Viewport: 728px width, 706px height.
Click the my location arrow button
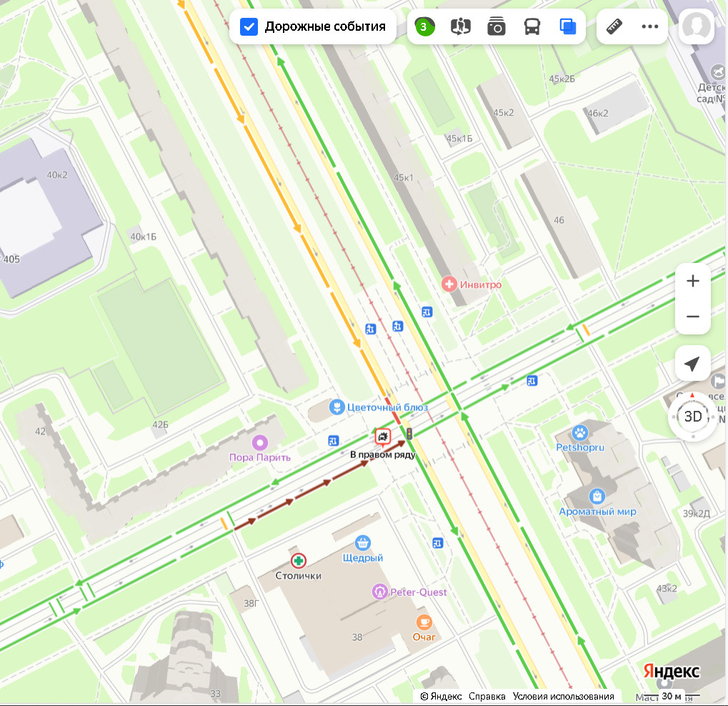692,364
